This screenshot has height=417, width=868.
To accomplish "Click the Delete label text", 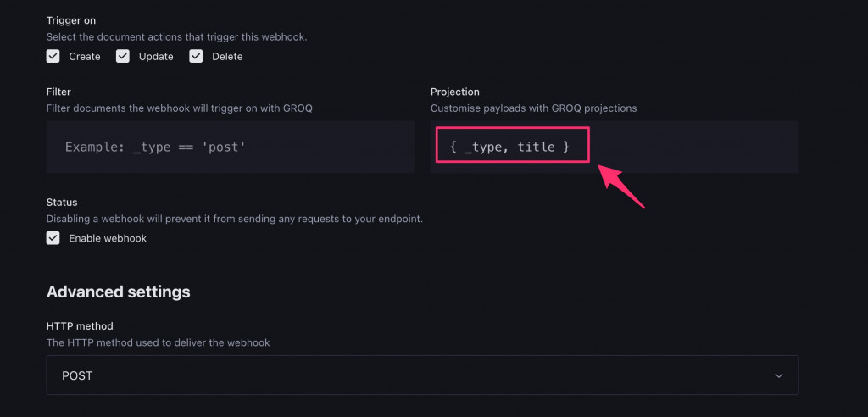I will [x=227, y=57].
